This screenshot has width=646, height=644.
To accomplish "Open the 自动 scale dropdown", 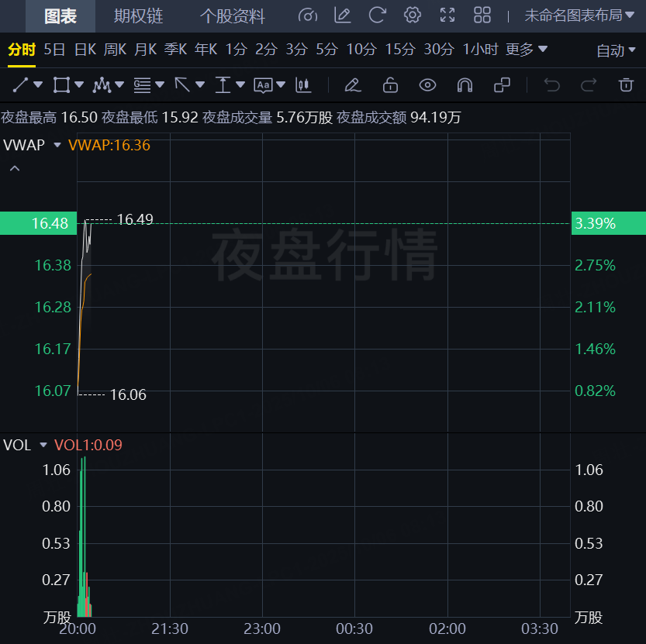I will point(616,50).
